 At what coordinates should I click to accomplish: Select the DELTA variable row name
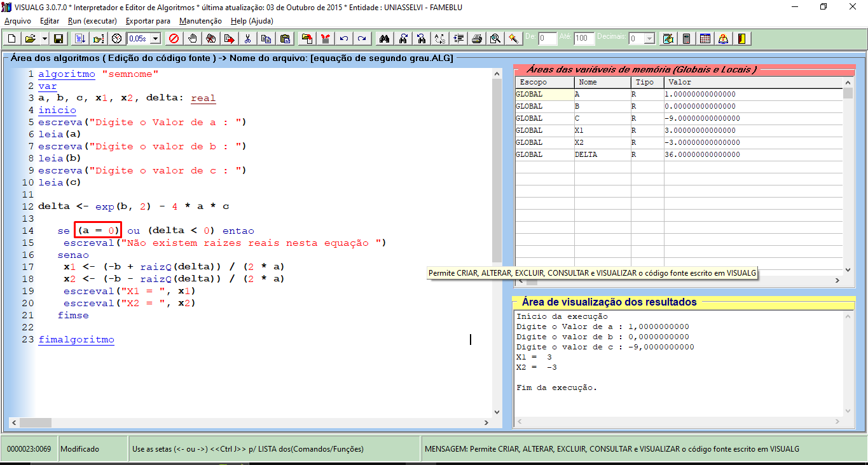tap(602, 154)
